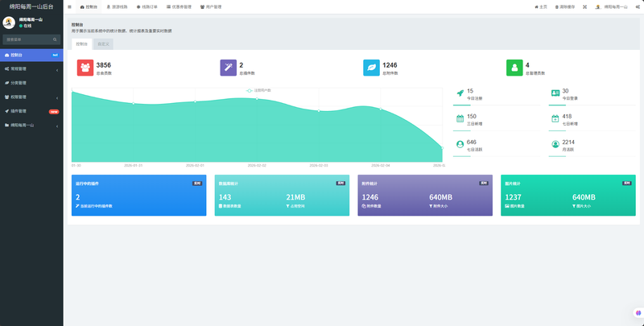Click the blue leaf 总附件数 icon

tap(371, 68)
